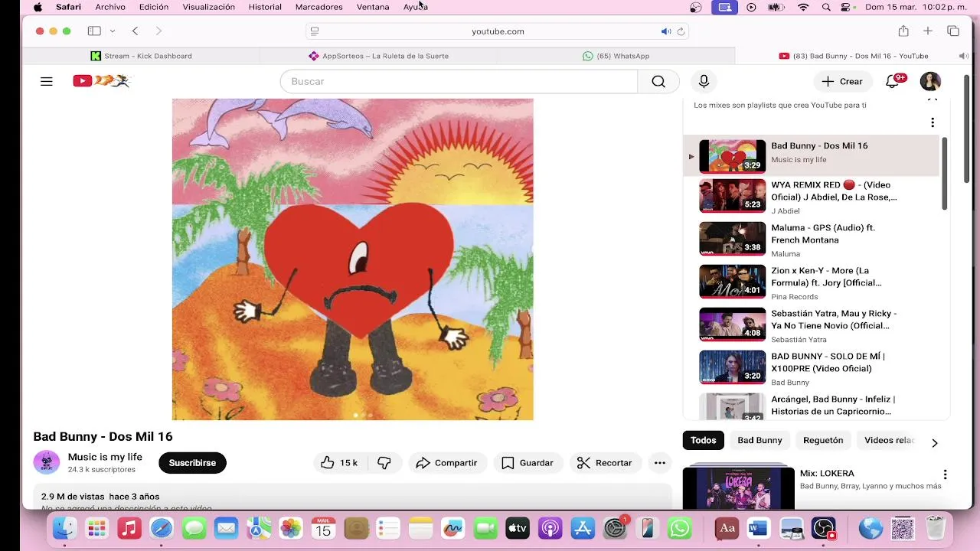
Task: Open the Visualización menu
Action: 209,7
